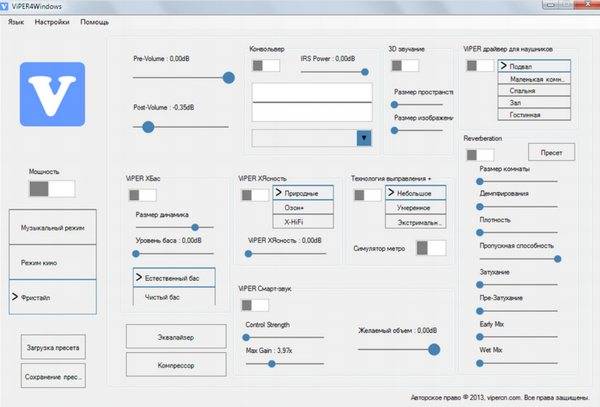Click the Желаемый объем slider handle
This screenshot has width=600, height=407.
[434, 349]
